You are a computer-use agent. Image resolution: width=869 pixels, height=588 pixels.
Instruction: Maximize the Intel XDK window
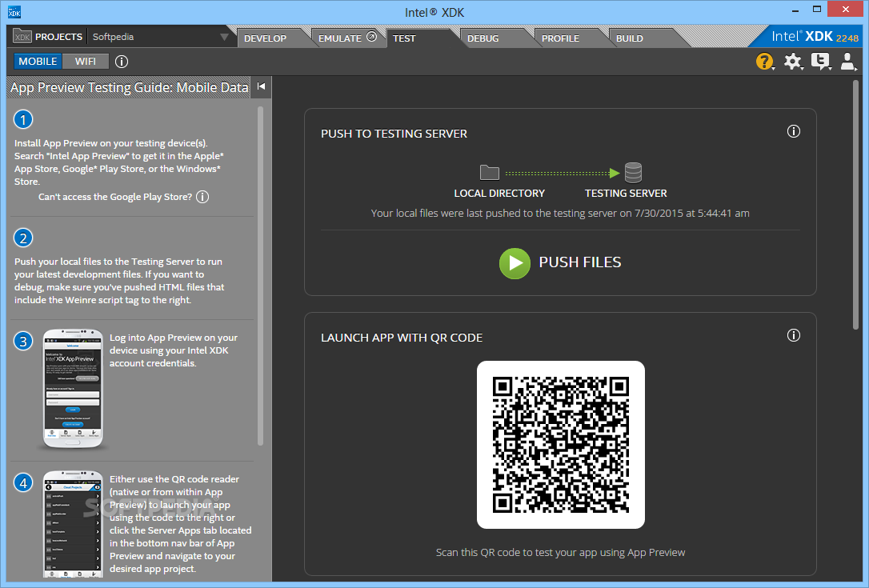click(x=817, y=10)
